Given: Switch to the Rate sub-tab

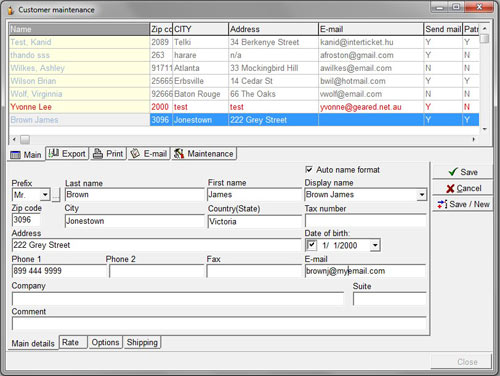Looking at the screenshot, I should click(73, 342).
